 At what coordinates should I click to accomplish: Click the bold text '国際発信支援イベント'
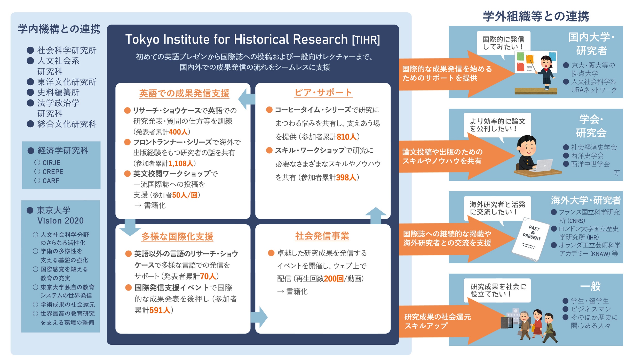point(172,287)
